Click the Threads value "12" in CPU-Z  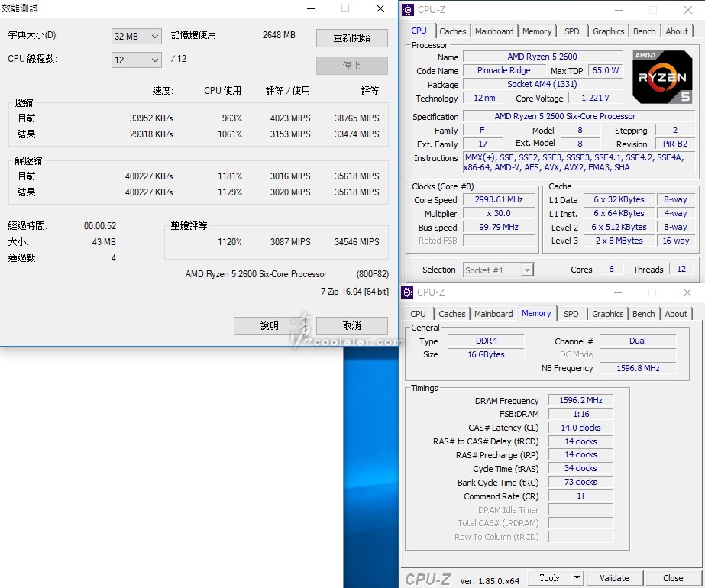coord(681,270)
